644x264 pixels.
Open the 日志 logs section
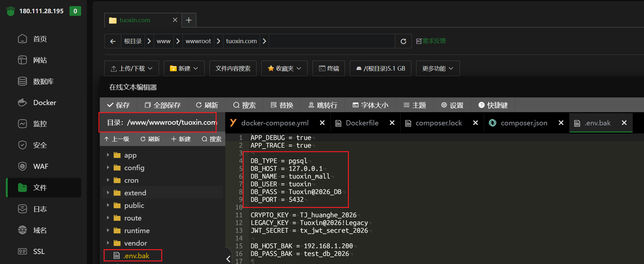click(x=43, y=209)
